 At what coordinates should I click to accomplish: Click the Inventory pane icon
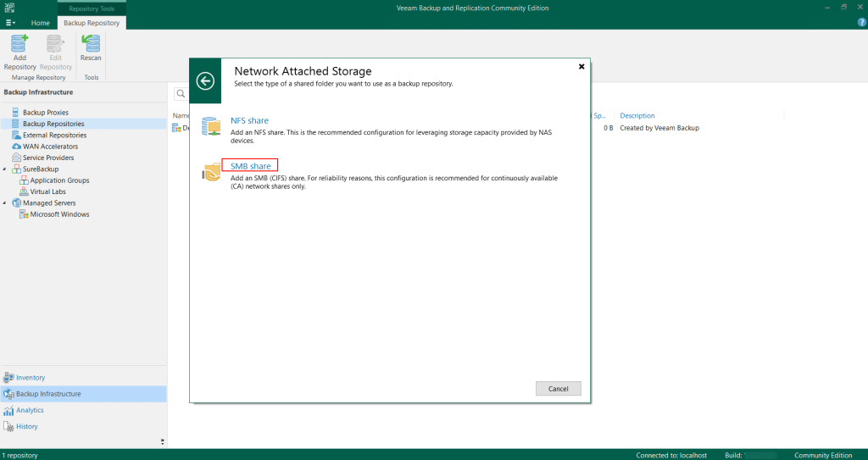click(8, 378)
